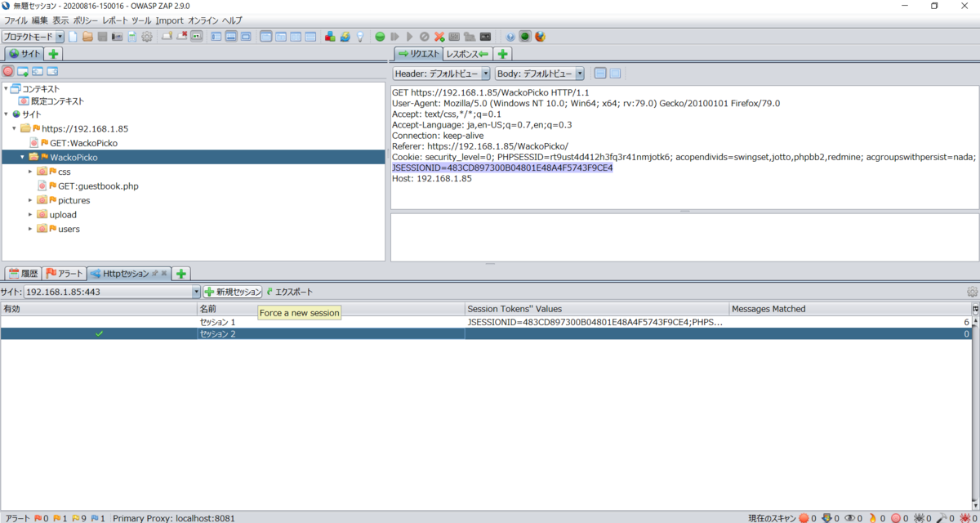
Task: Toggle the active checkmark for セッション 2
Action: pyautogui.click(x=99, y=334)
